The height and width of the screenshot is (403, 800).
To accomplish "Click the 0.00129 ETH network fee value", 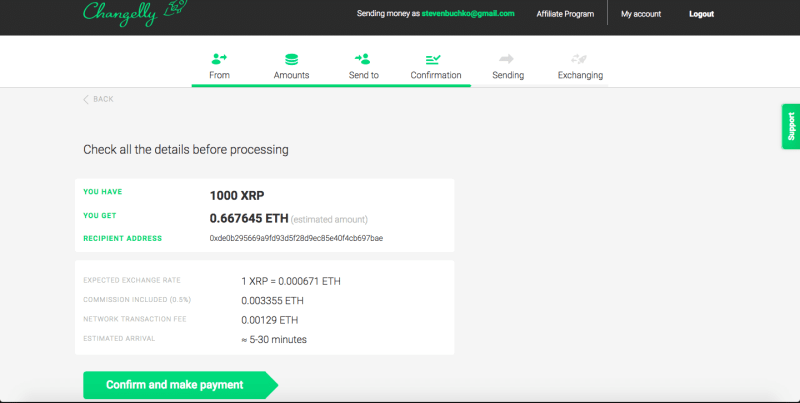I will pos(270,320).
